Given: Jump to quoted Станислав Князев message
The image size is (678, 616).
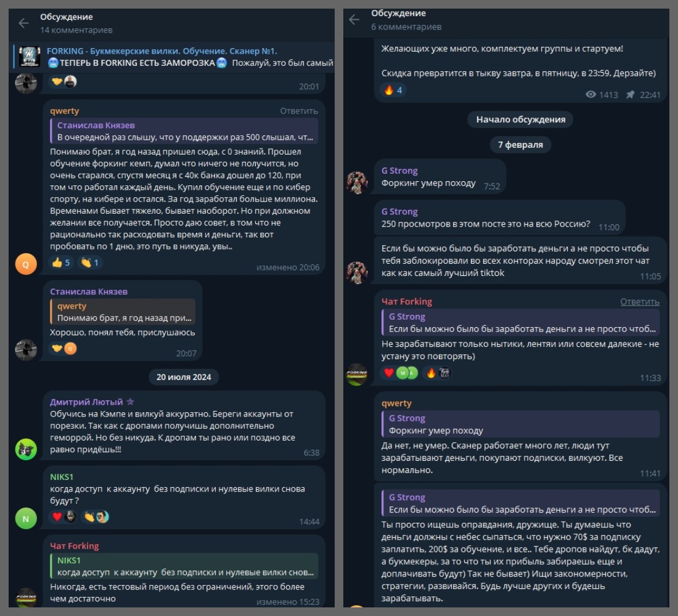Looking at the screenshot, I should 184,131.
